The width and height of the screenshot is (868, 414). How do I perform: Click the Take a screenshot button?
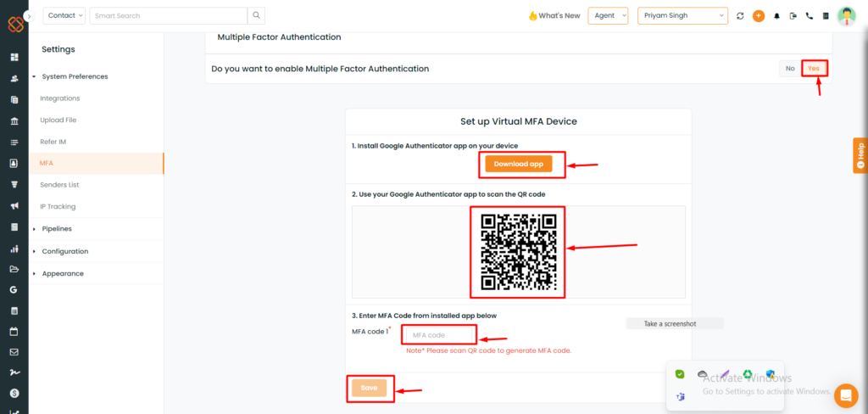click(x=674, y=324)
